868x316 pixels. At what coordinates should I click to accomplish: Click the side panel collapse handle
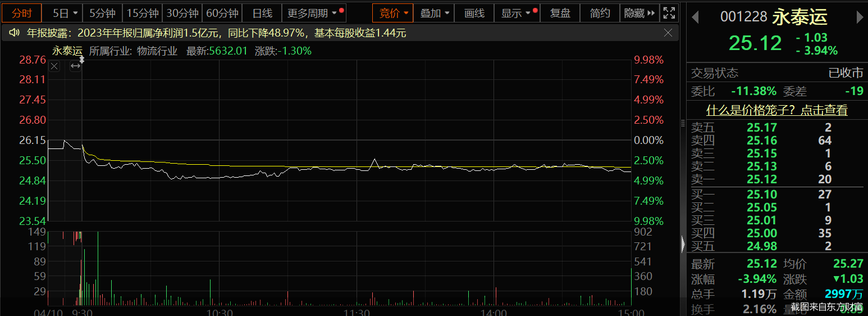click(x=683, y=244)
